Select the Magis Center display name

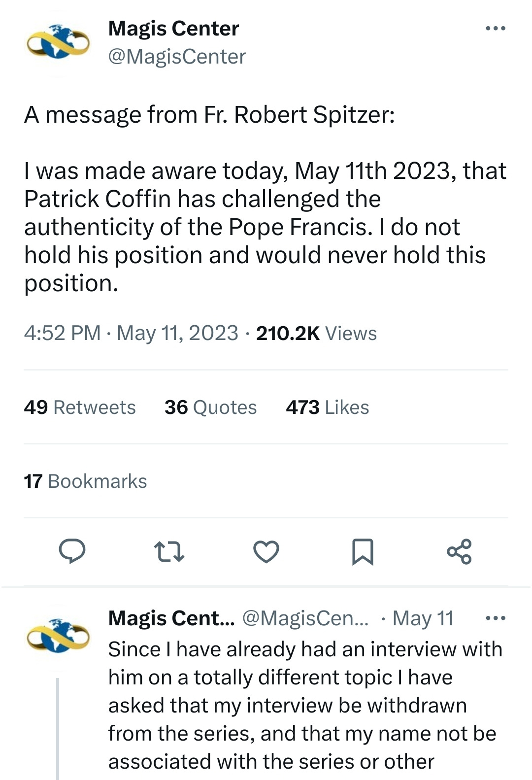coord(173,28)
